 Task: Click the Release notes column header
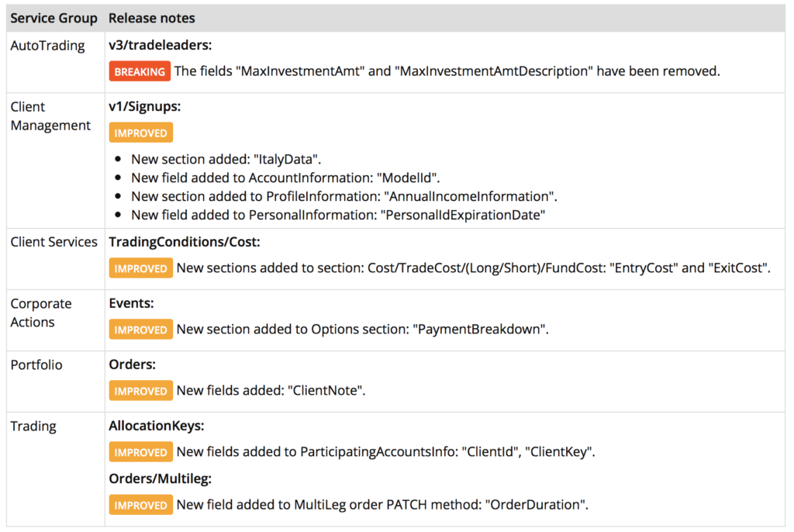tap(152, 18)
